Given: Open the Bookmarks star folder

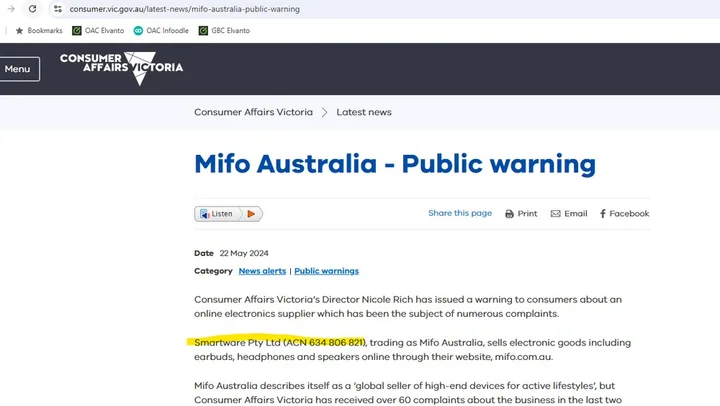Looking at the screenshot, I should click(x=39, y=31).
